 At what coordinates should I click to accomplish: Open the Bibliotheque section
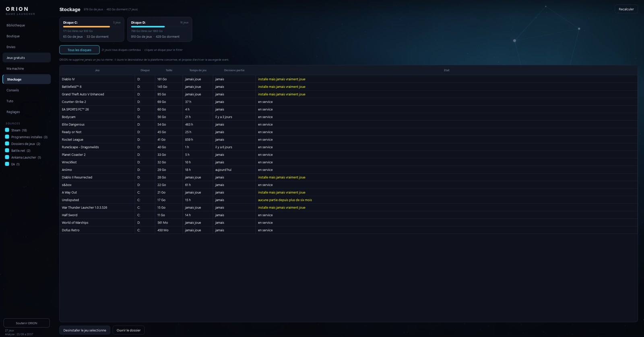tap(27, 25)
